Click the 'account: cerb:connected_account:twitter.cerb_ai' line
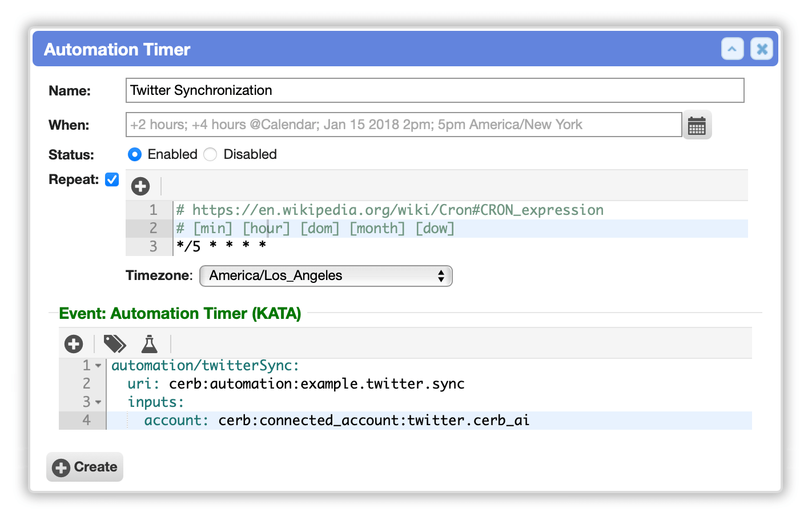Screen dimensions: 812x520 pos(336,421)
